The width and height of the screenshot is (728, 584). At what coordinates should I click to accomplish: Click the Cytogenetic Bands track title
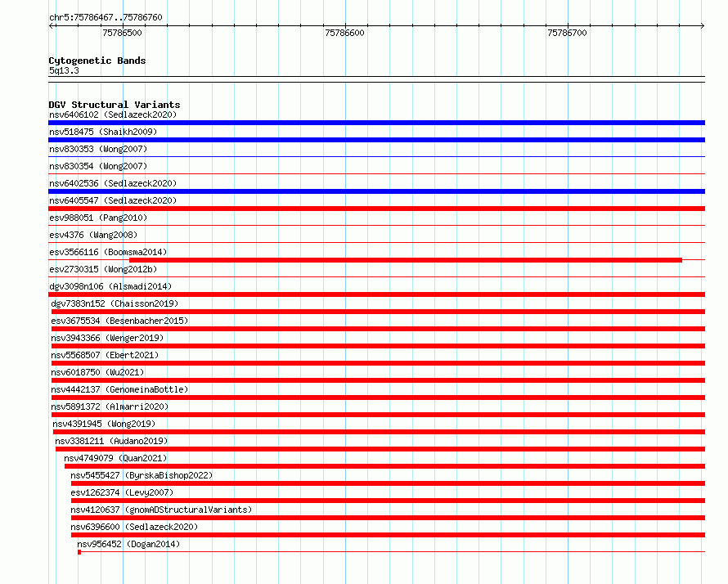[97, 61]
